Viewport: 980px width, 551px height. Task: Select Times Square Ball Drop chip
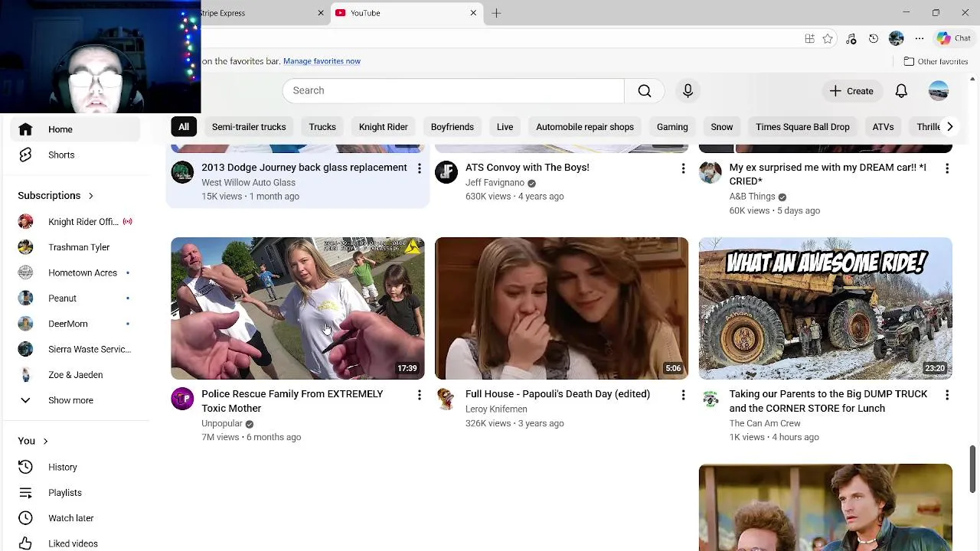tap(802, 127)
